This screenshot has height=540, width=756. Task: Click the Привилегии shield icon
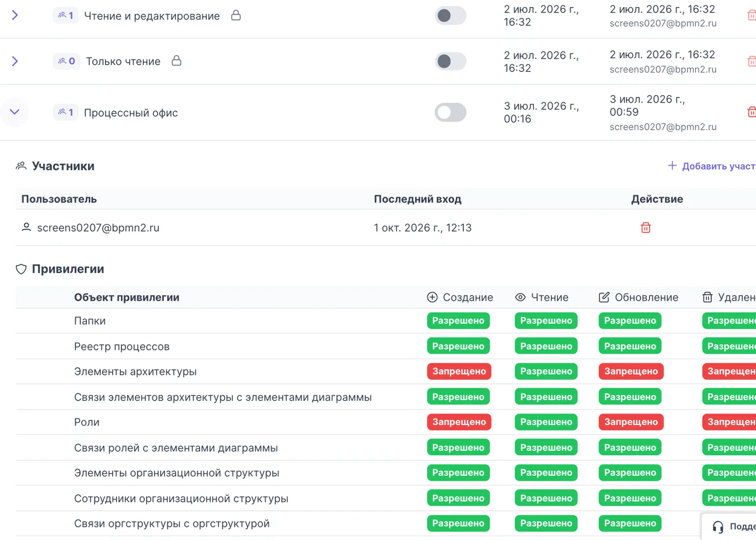[21, 269]
